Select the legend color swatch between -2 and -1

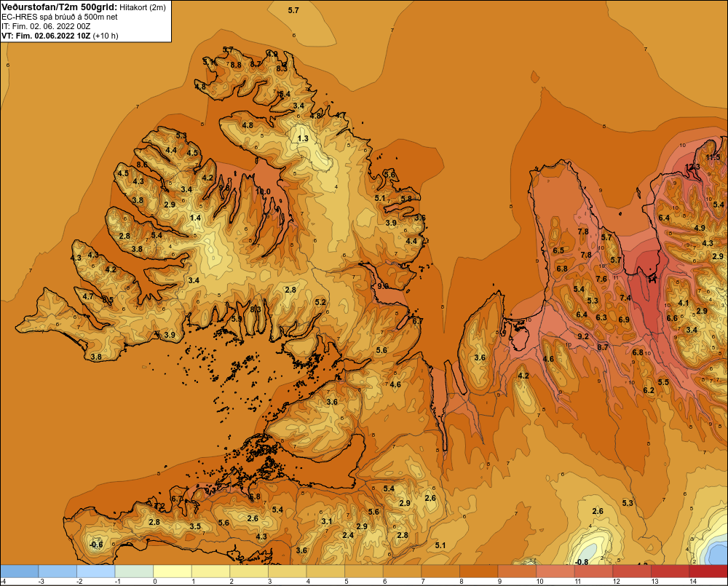tap(95, 571)
